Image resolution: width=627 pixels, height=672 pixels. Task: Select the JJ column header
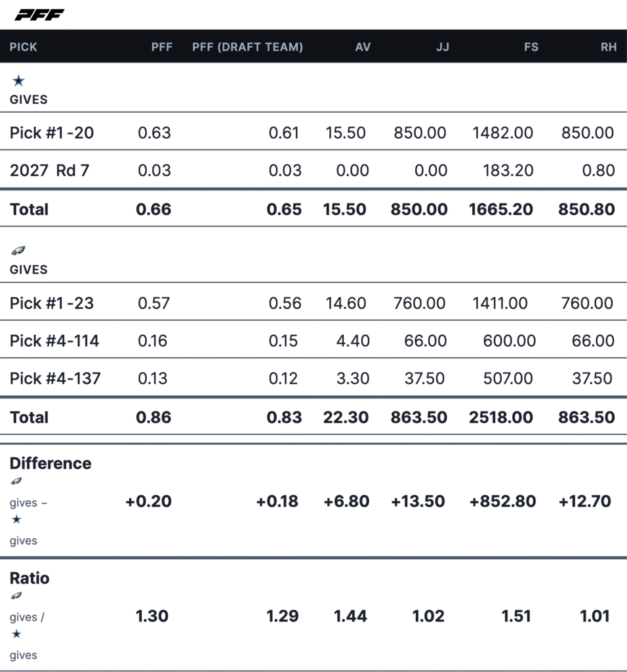(x=443, y=47)
